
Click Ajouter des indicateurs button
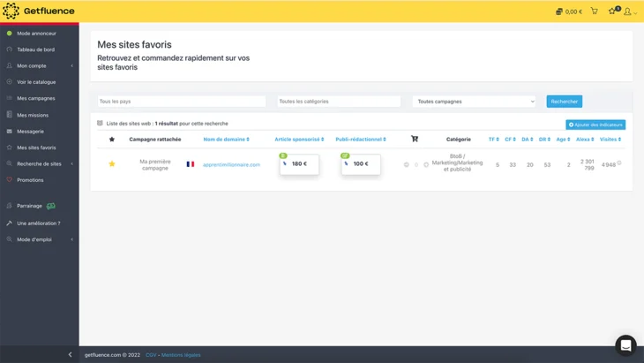tap(595, 125)
